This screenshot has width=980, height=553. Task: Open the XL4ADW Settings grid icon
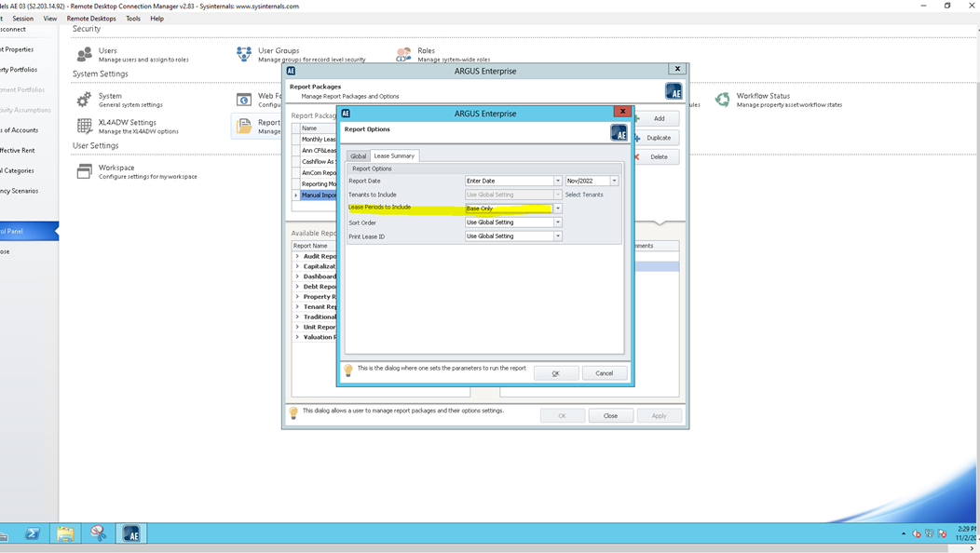pos(85,127)
